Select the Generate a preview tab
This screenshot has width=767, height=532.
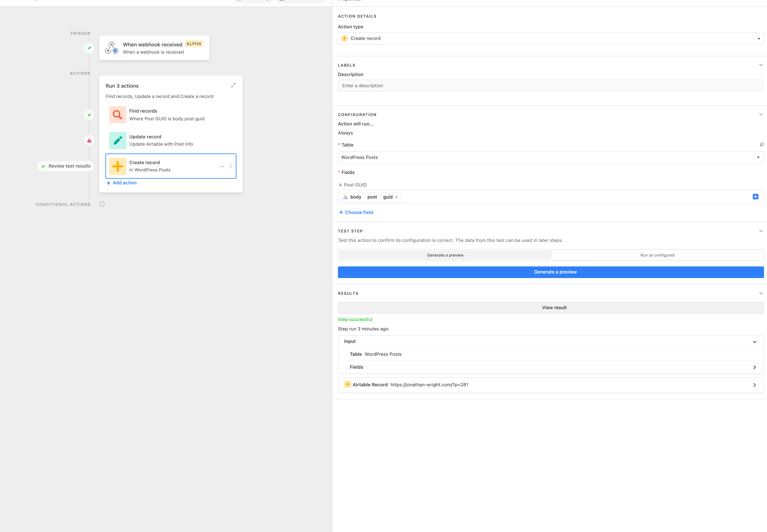point(445,255)
